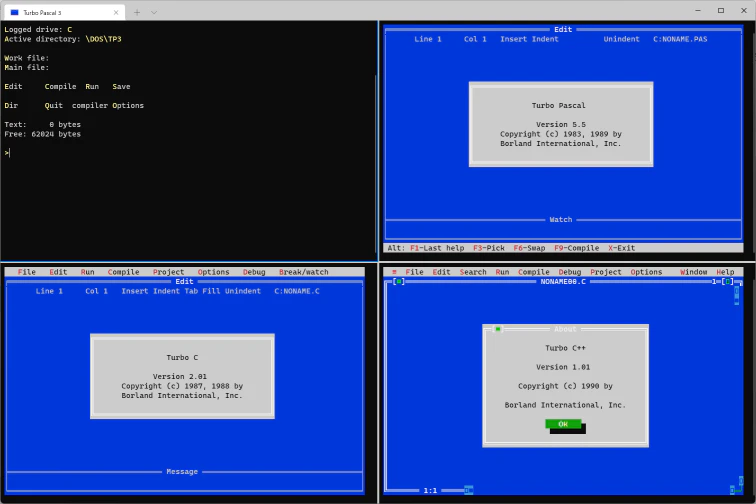The height and width of the screenshot is (504, 756).
Task: Click the horizontal scrollbar left arrow in Turbo C++
Action: (468, 490)
